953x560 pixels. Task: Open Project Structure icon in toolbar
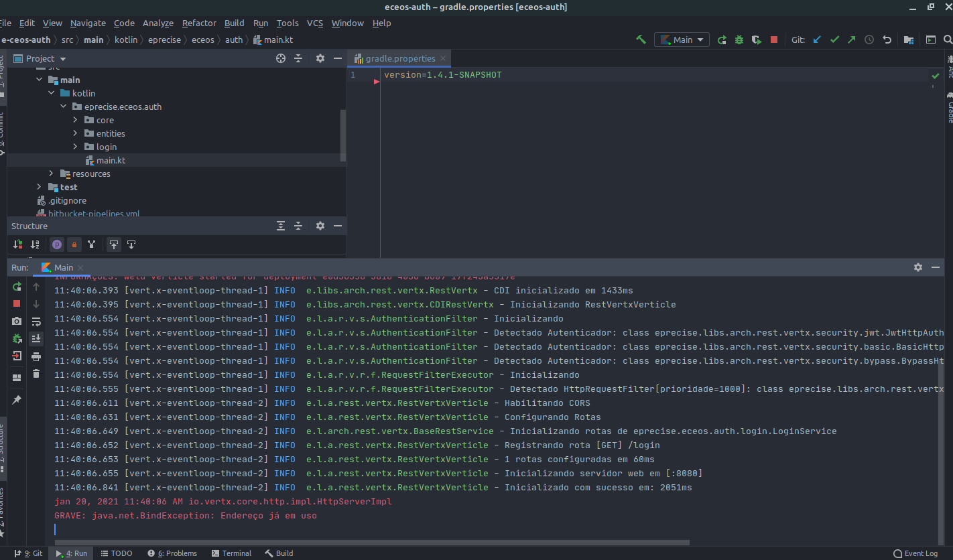(909, 40)
